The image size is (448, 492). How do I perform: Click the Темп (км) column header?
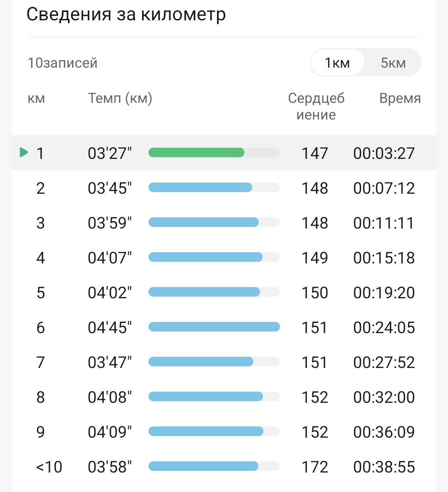point(120,98)
